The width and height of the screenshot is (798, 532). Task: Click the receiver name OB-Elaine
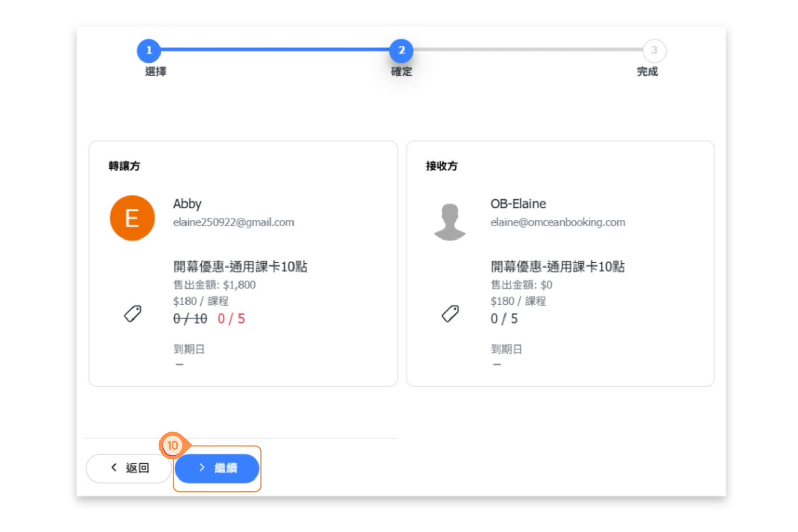[518, 204]
